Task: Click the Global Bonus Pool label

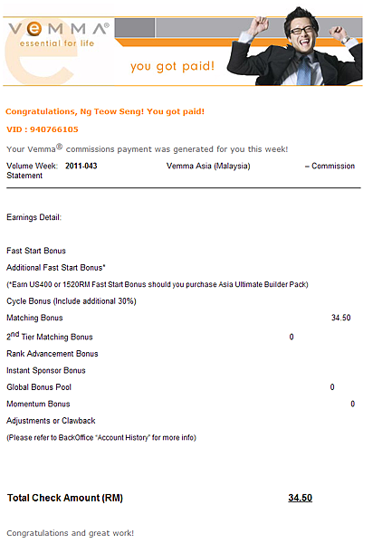Action: tap(39, 387)
